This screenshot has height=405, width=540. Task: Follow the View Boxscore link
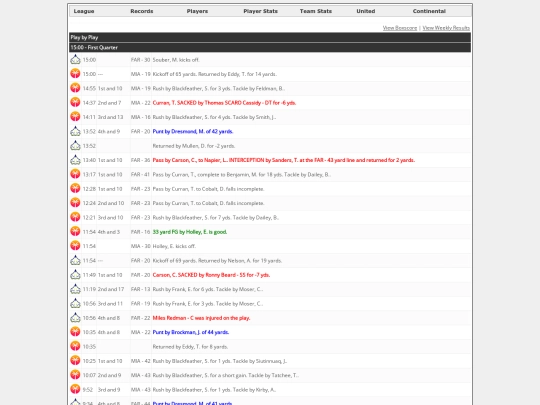click(x=400, y=28)
